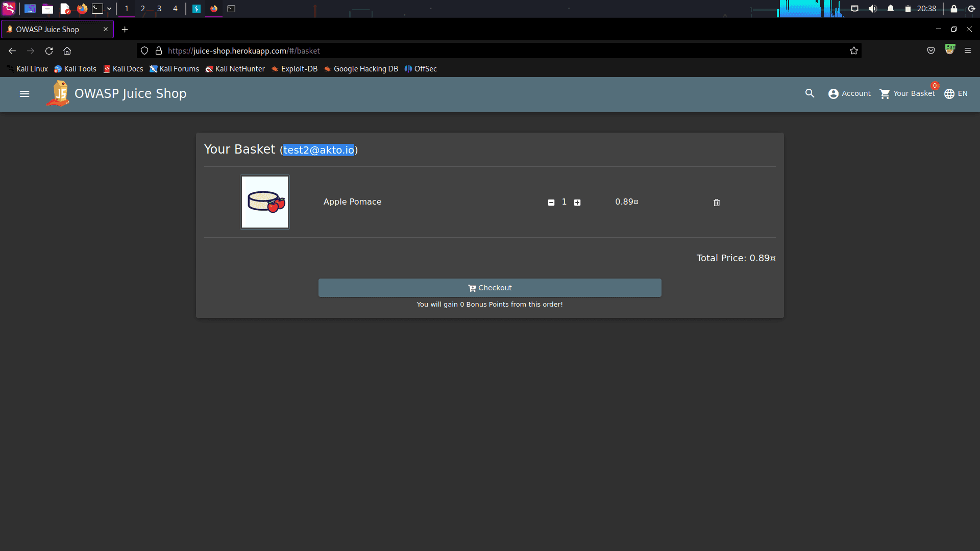Image resolution: width=980 pixels, height=551 pixels.
Task: Go to browser home page
Action: (67, 51)
